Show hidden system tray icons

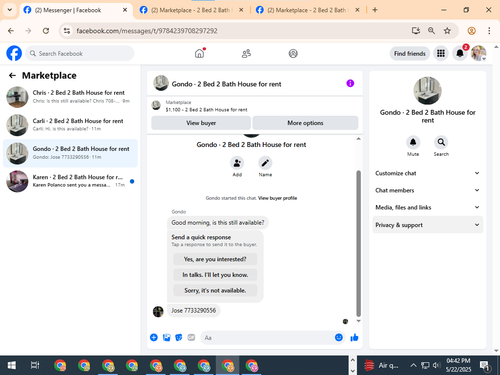click(413, 365)
